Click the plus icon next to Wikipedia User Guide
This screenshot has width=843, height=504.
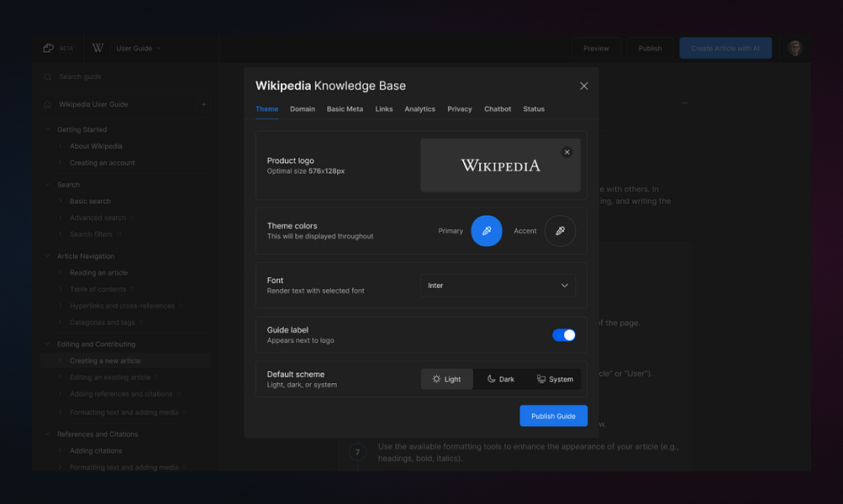203,104
